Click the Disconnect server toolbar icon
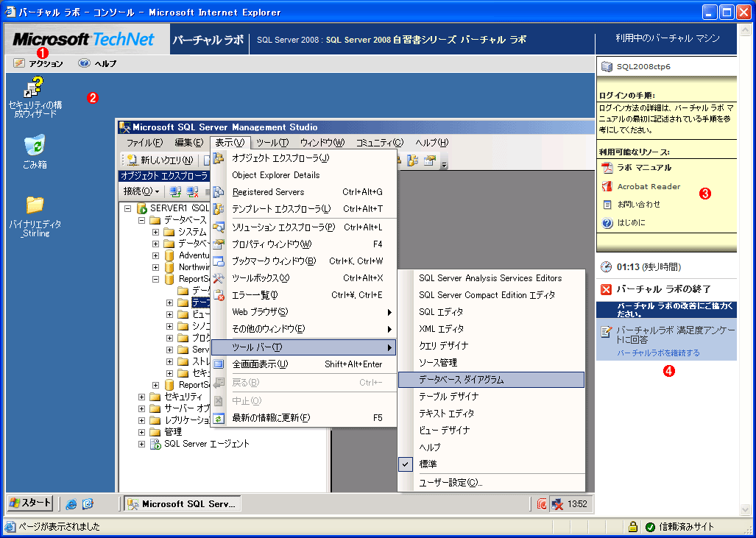 (x=193, y=191)
